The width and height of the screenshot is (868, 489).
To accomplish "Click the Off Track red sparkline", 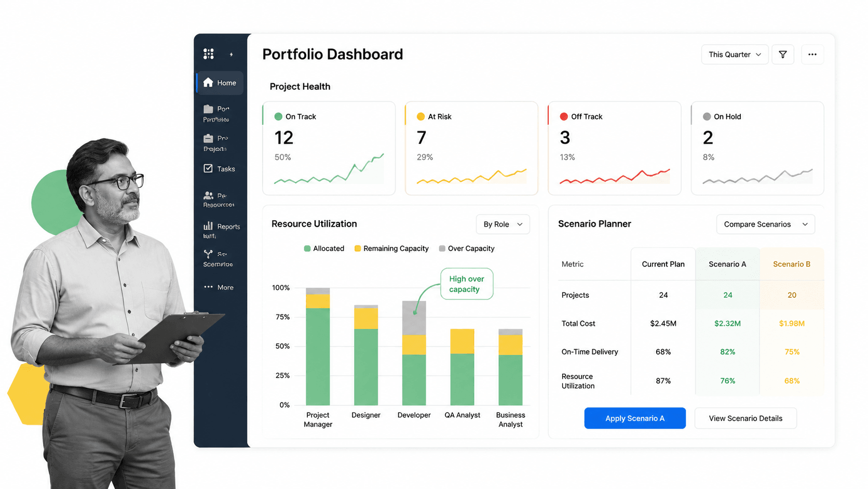I will (x=615, y=176).
